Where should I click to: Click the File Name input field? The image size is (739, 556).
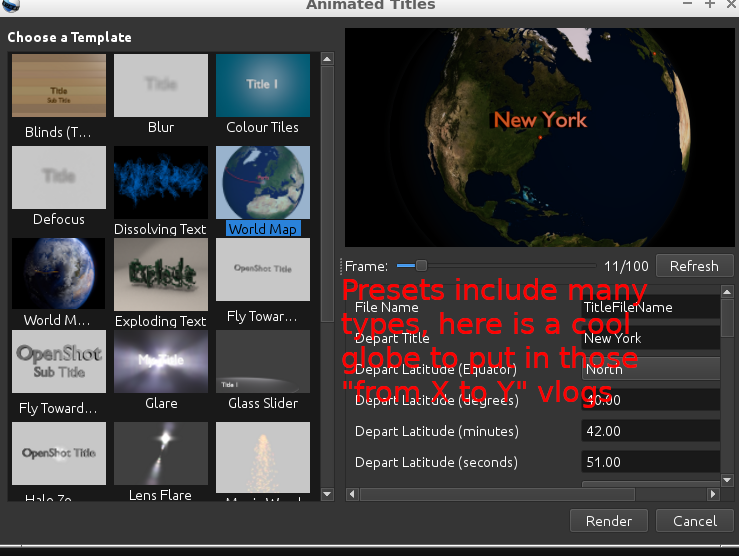[x=650, y=307]
